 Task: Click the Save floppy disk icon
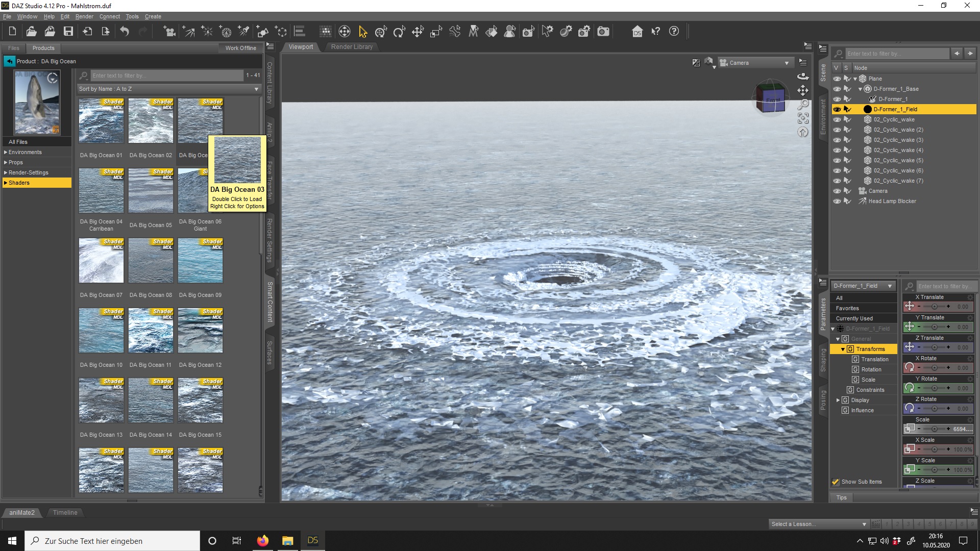pos(68,32)
